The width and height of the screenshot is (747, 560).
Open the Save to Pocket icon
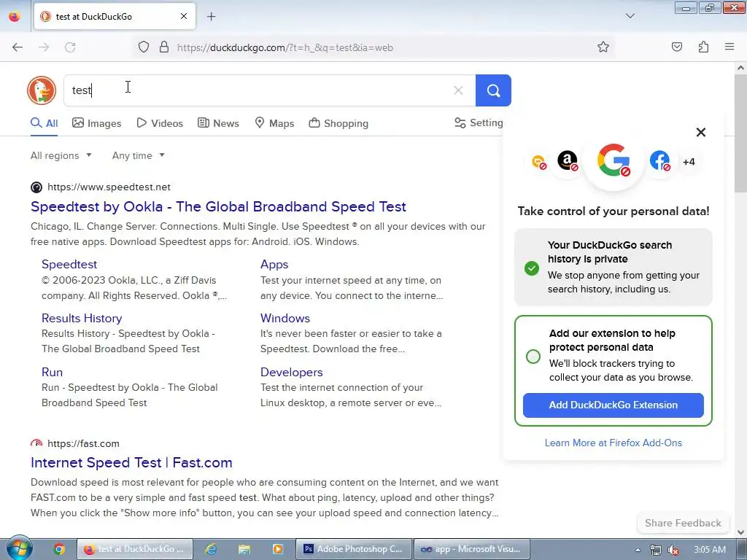(x=676, y=47)
